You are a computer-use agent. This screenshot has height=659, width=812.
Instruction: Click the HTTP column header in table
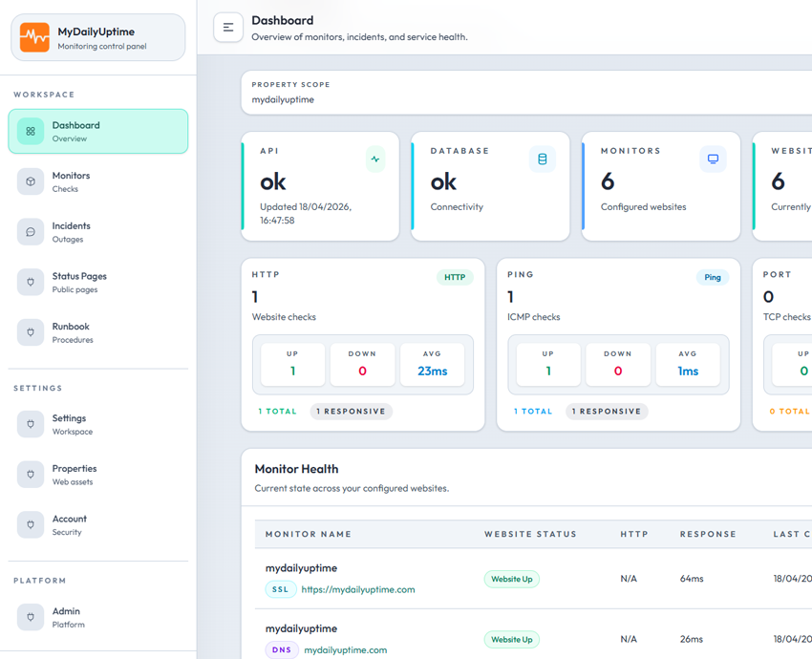(634, 534)
